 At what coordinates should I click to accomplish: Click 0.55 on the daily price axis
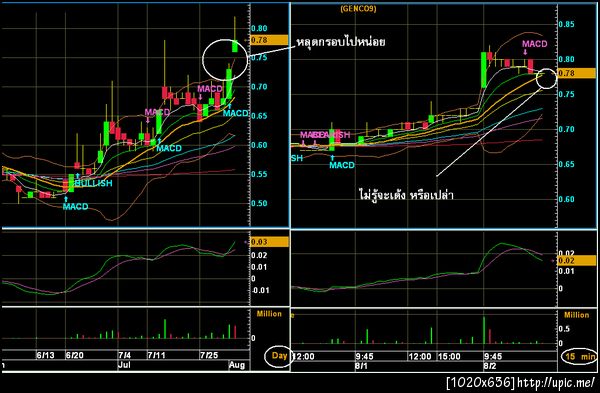click(259, 174)
